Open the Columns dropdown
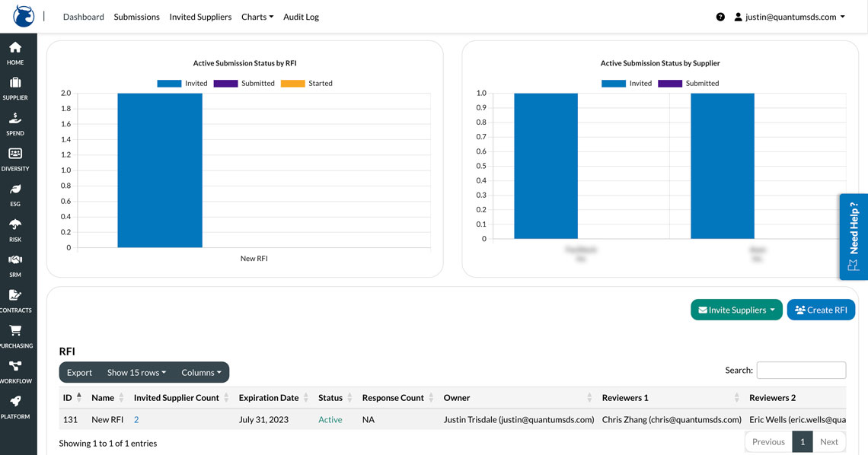 (x=201, y=372)
